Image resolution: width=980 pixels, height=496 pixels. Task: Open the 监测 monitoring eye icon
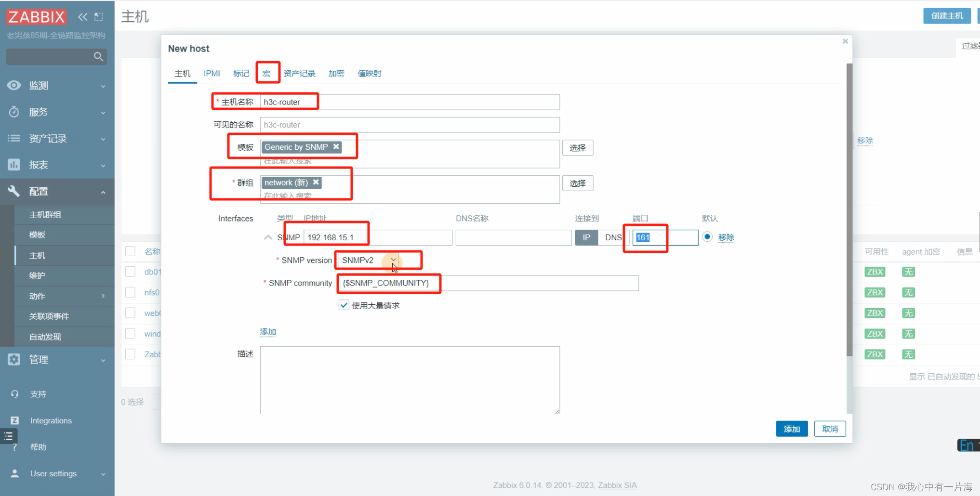coord(14,85)
